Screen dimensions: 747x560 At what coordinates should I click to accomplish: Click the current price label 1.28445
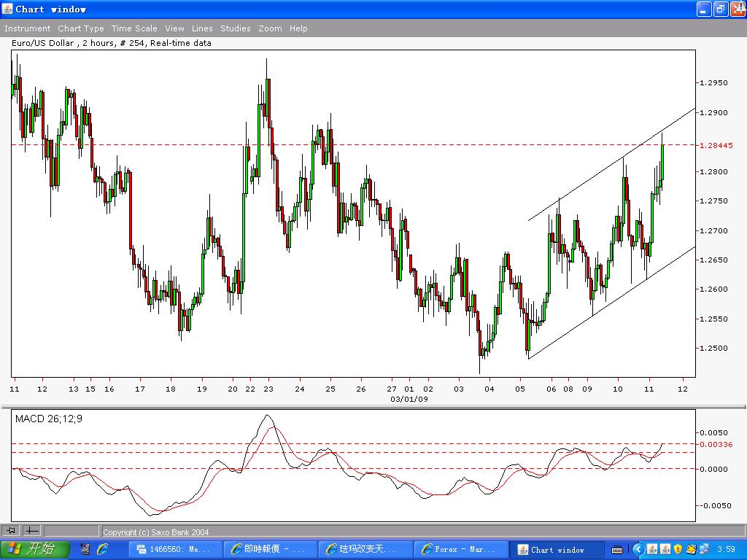(x=716, y=145)
